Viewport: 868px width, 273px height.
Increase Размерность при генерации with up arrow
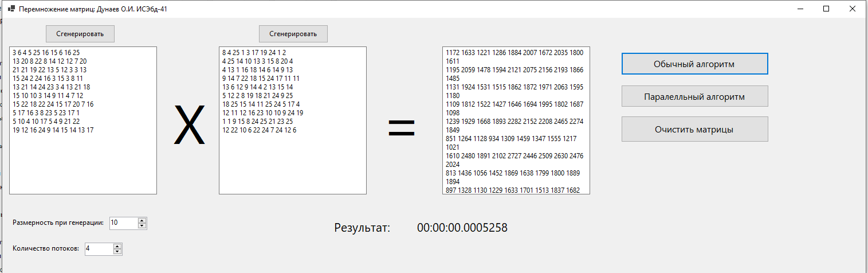(142, 220)
